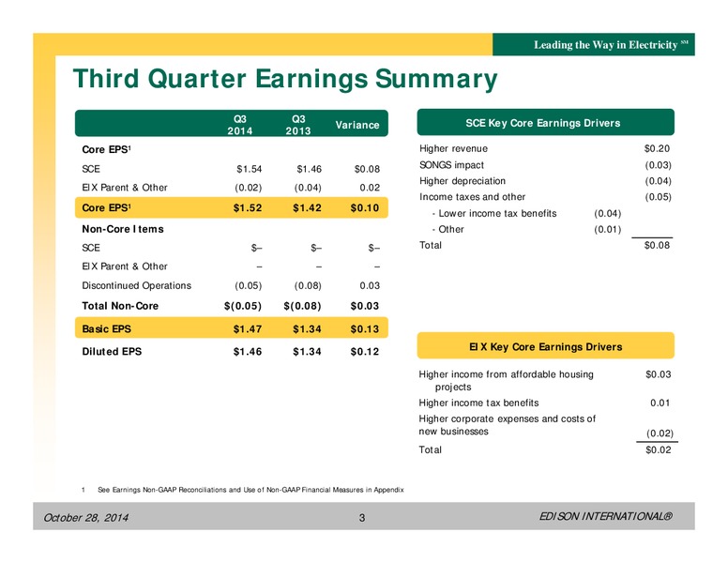Click the date 'October 28, 2014'

[x=85, y=517]
